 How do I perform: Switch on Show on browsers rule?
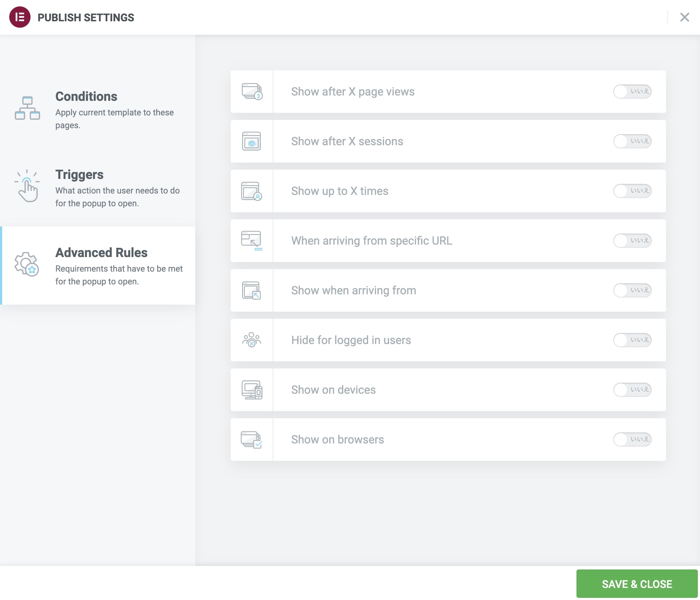(x=632, y=440)
